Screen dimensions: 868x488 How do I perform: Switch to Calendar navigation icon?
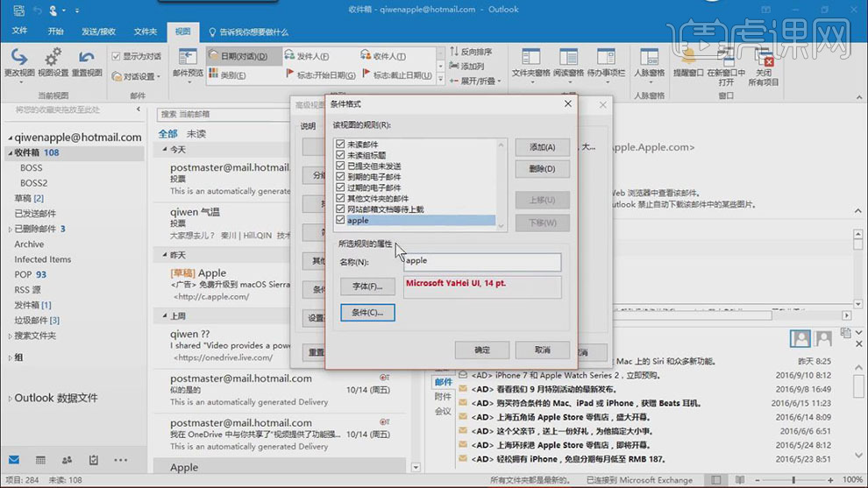click(x=40, y=460)
